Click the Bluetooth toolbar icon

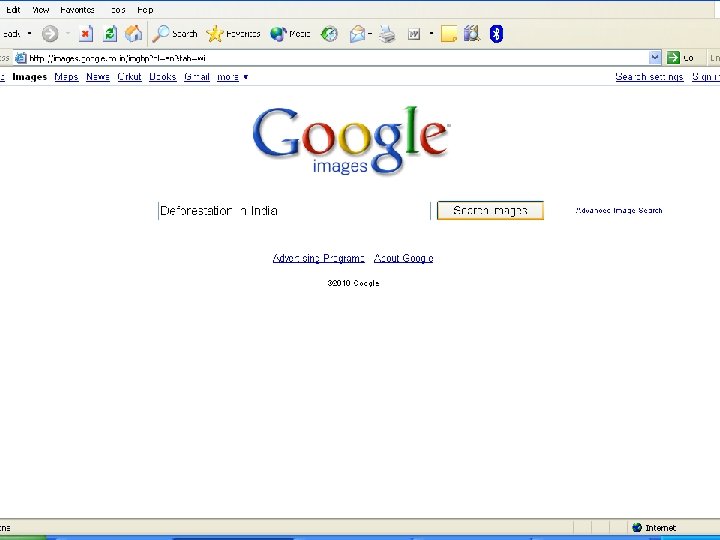pyautogui.click(x=496, y=34)
